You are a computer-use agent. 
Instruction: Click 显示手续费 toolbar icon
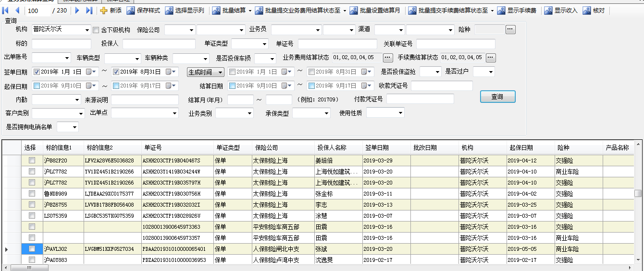[501, 11]
